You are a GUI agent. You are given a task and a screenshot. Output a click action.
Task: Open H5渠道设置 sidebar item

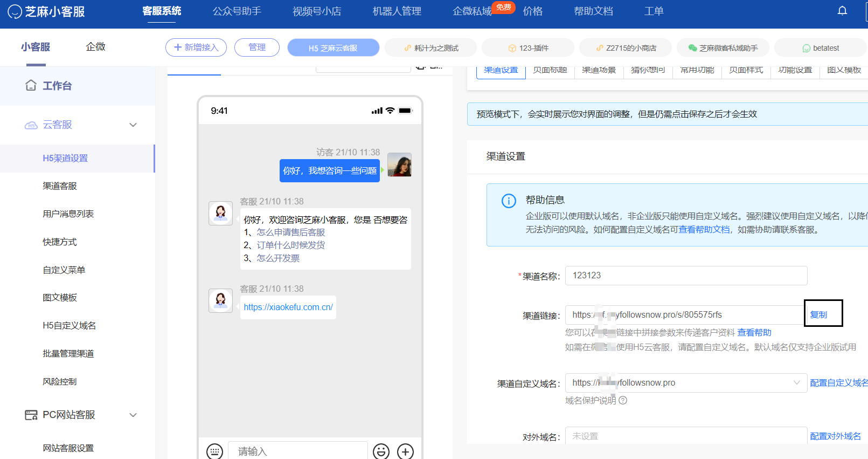click(x=78, y=158)
